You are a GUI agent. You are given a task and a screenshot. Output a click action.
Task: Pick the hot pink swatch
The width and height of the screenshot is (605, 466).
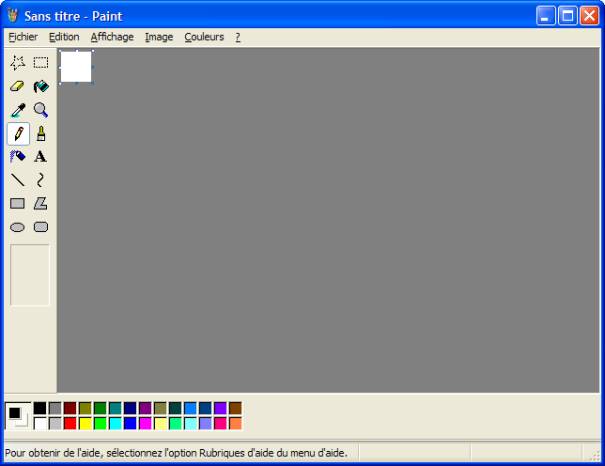pyautogui.click(x=220, y=424)
